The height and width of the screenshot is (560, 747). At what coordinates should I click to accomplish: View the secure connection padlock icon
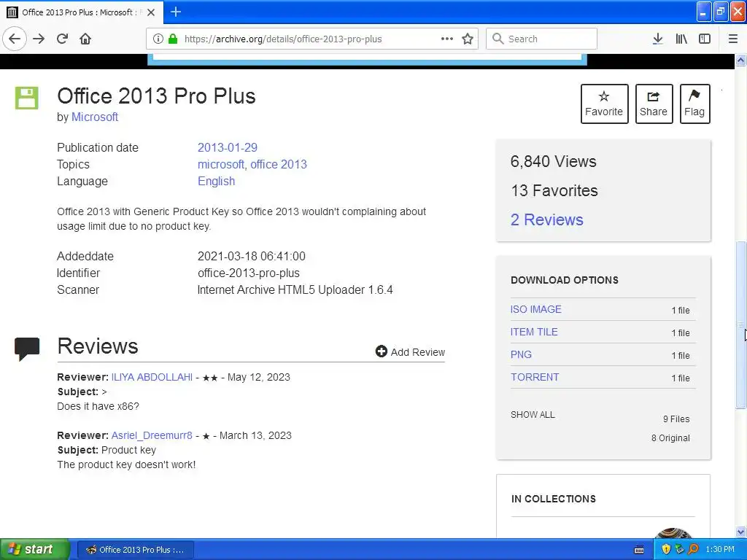pos(172,39)
